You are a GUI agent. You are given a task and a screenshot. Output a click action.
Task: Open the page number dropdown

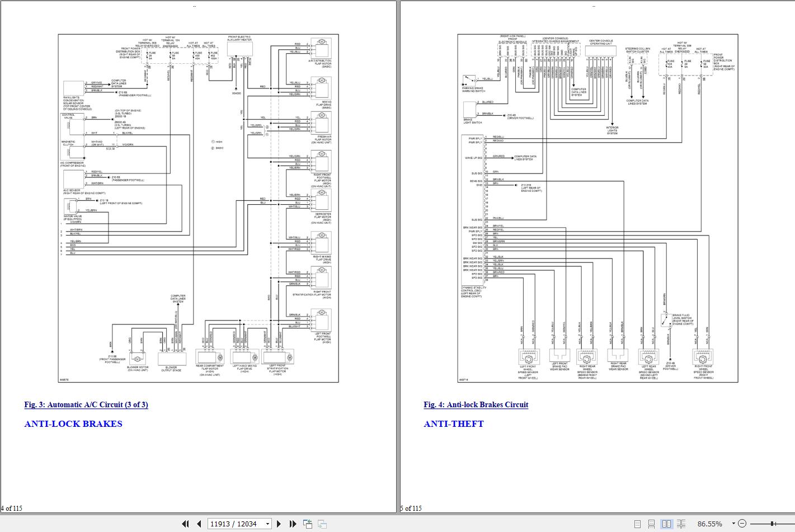pos(267,524)
